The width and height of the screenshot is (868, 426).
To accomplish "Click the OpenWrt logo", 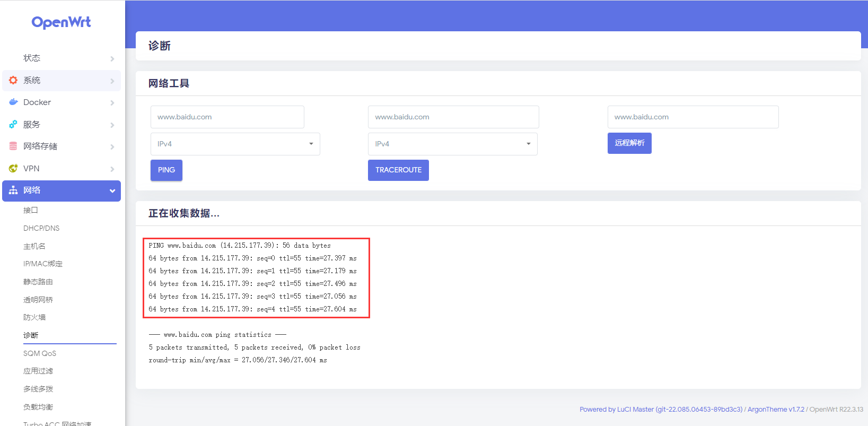I will 62,22.
